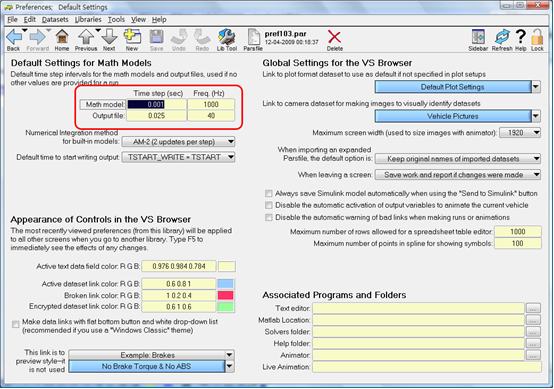Open the Lib Tool icon
554x389 pixels.
(x=227, y=37)
